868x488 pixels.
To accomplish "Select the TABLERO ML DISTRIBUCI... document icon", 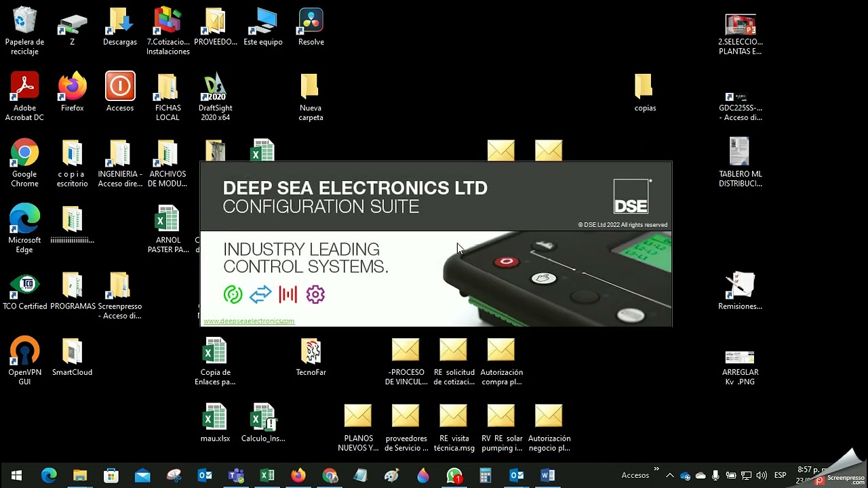I will (740, 162).
